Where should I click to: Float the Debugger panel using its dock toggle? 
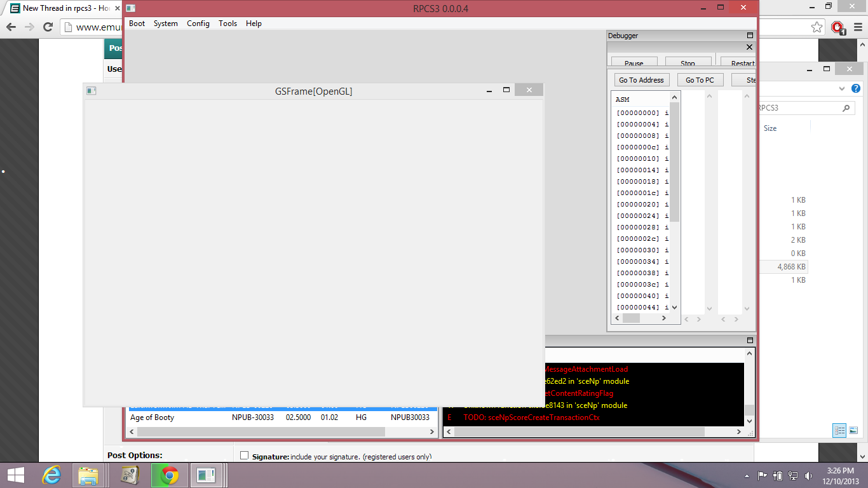click(x=750, y=36)
